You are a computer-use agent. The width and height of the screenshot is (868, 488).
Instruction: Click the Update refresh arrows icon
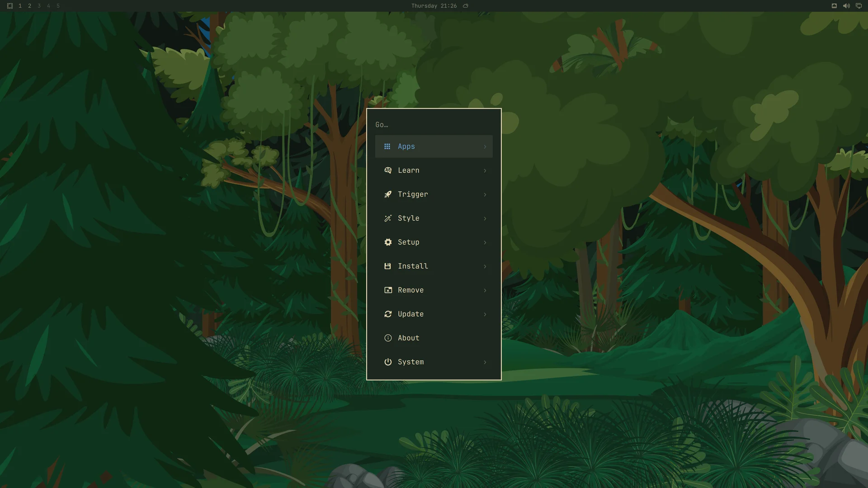pos(388,314)
